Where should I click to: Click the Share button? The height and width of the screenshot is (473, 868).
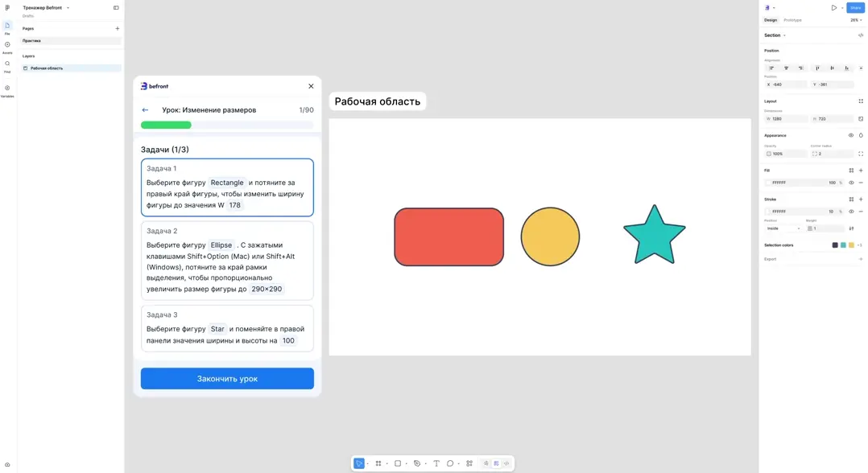pyautogui.click(x=855, y=8)
